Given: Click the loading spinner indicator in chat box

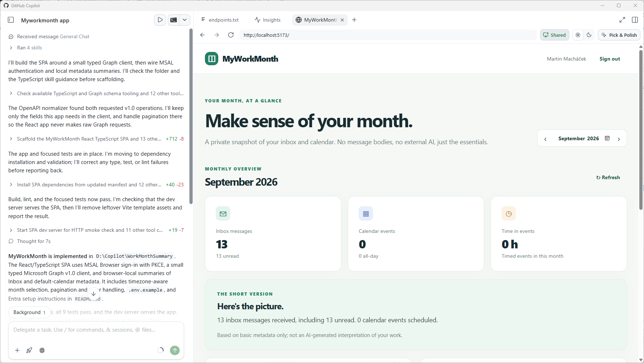Looking at the screenshot, I should coord(161,350).
